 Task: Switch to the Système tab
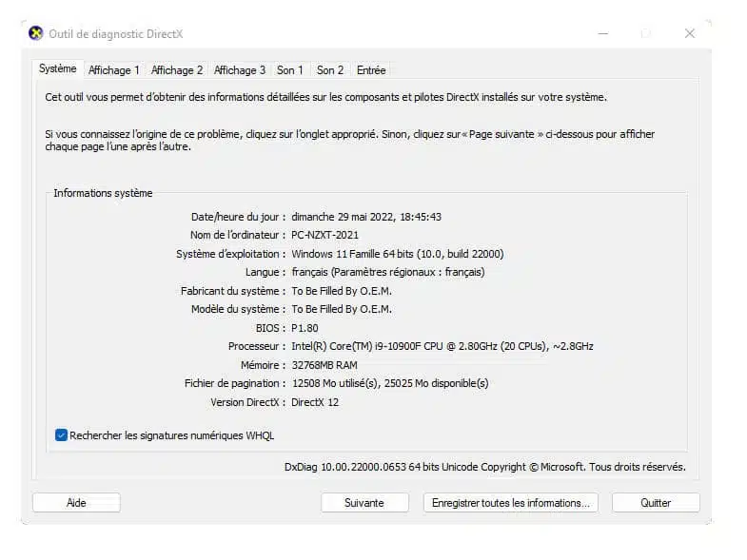click(x=58, y=69)
